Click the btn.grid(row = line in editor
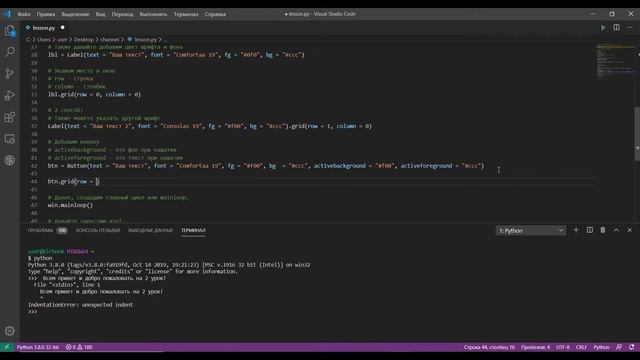The width and height of the screenshot is (640, 360). coord(73,182)
